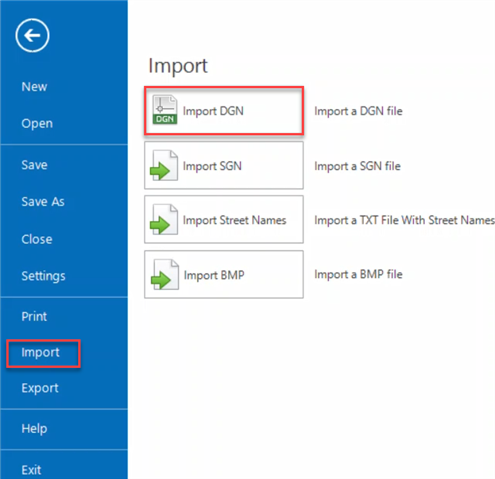Click the green arrow Import SGN icon

(164, 165)
